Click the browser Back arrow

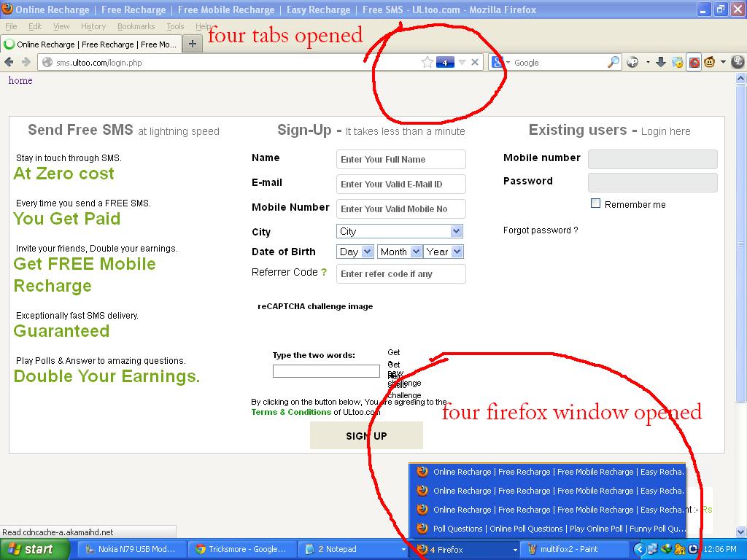coord(9,63)
